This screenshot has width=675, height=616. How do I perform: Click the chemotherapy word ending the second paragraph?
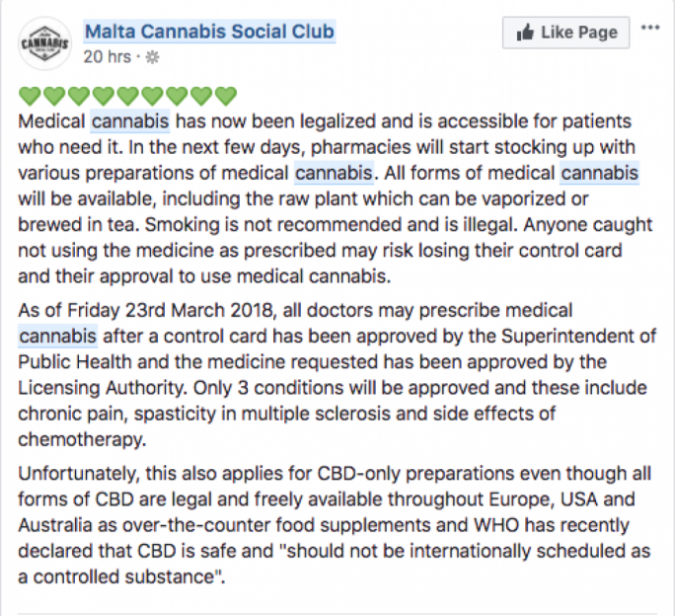point(82,439)
